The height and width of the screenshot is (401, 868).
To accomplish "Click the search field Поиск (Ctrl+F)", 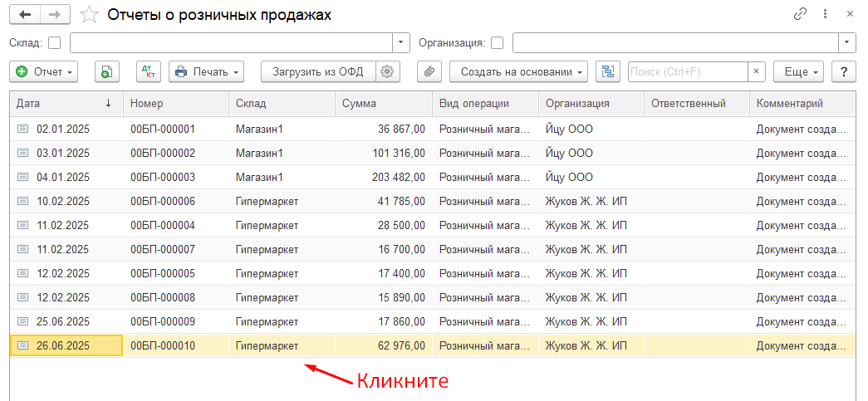I will 687,72.
